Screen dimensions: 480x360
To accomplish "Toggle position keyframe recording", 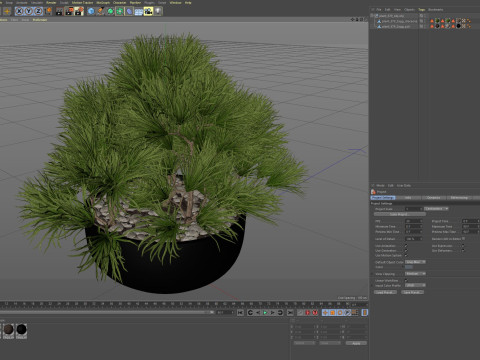I will (325, 312).
